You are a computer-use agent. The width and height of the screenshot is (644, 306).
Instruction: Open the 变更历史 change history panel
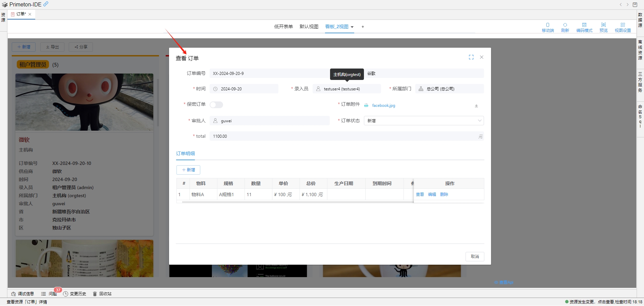[75, 294]
